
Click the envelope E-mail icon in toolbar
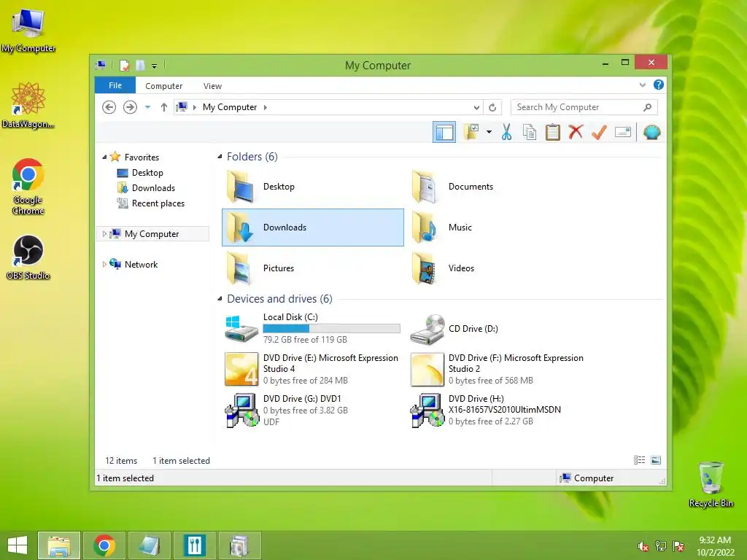pyautogui.click(x=623, y=132)
